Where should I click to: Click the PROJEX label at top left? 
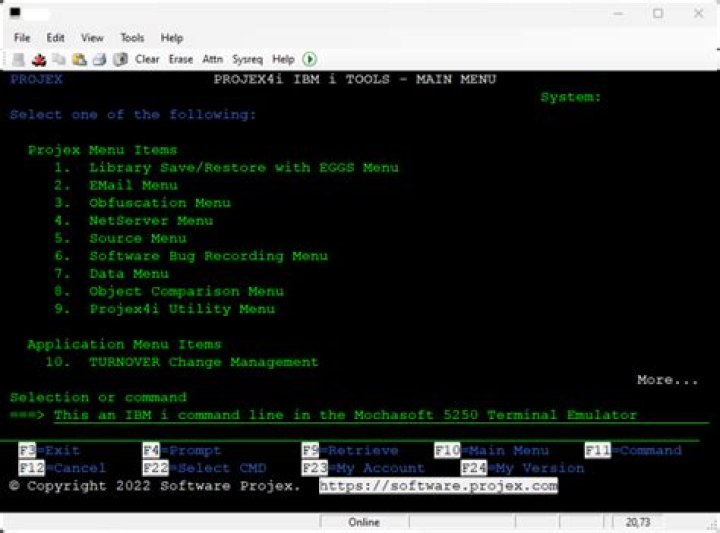click(36, 79)
